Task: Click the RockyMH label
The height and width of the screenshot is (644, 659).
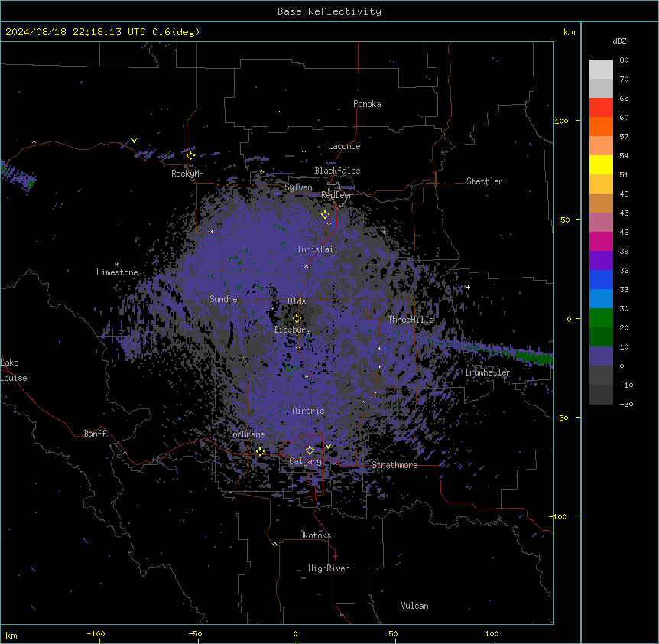Action: tap(187, 174)
